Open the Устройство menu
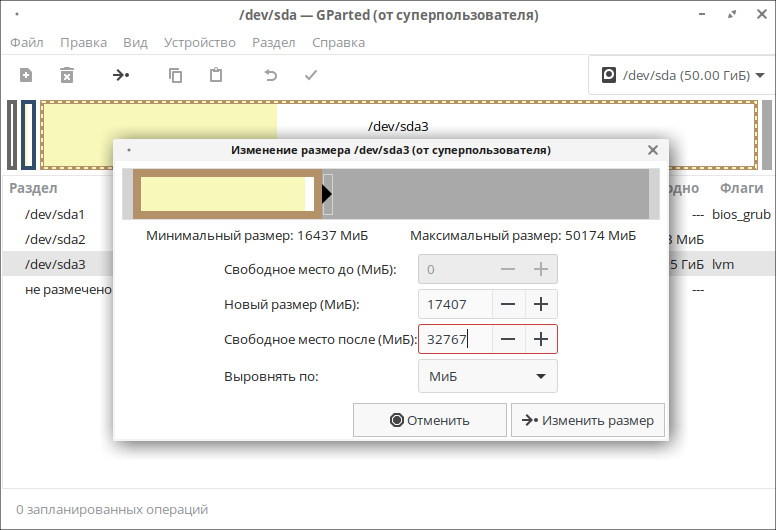Viewport: 776px width, 530px height. pos(200,42)
